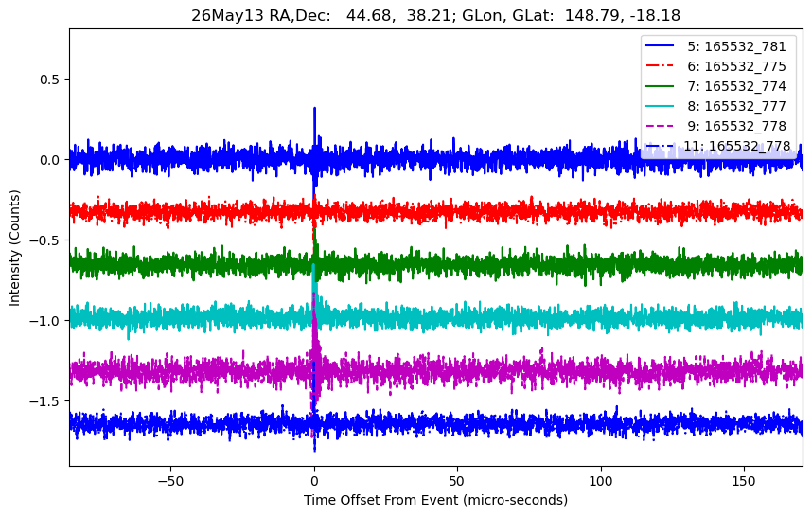Viewport: 812px width, 516px height.
Task: Click x-axis tick label '50'
Action: coord(457,481)
